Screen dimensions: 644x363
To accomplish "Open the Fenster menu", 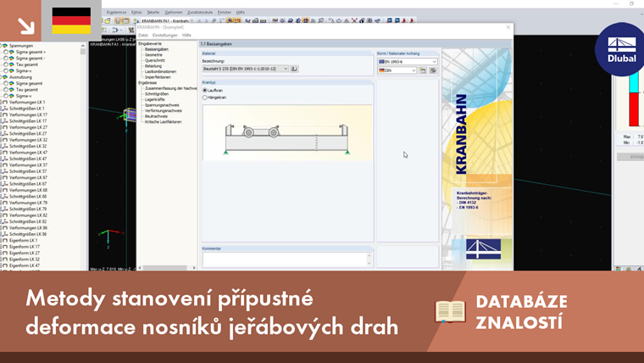I will coord(225,13).
